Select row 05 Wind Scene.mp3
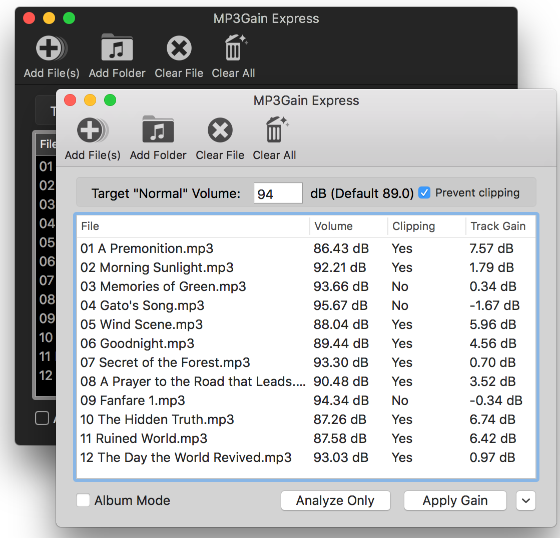560x538 pixels. click(x=306, y=324)
